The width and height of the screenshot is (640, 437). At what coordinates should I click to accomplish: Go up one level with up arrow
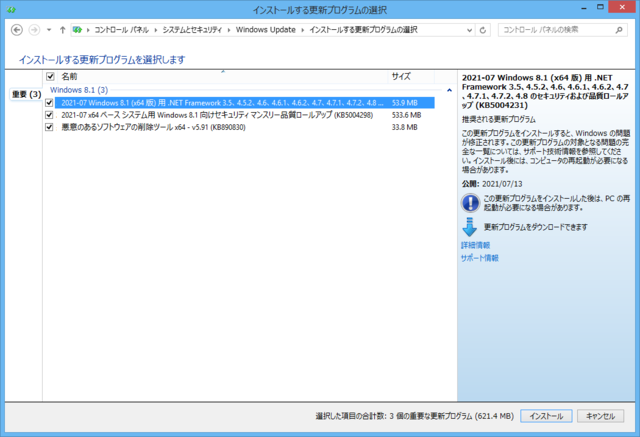tap(62, 30)
